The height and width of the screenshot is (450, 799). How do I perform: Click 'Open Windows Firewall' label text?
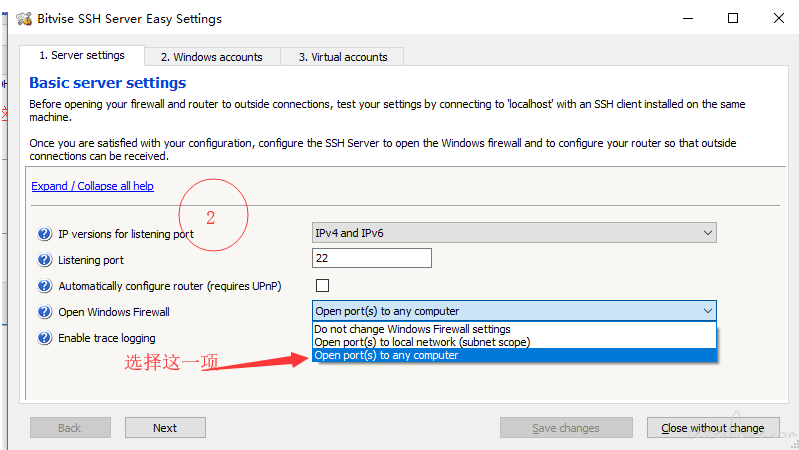[x=114, y=312]
